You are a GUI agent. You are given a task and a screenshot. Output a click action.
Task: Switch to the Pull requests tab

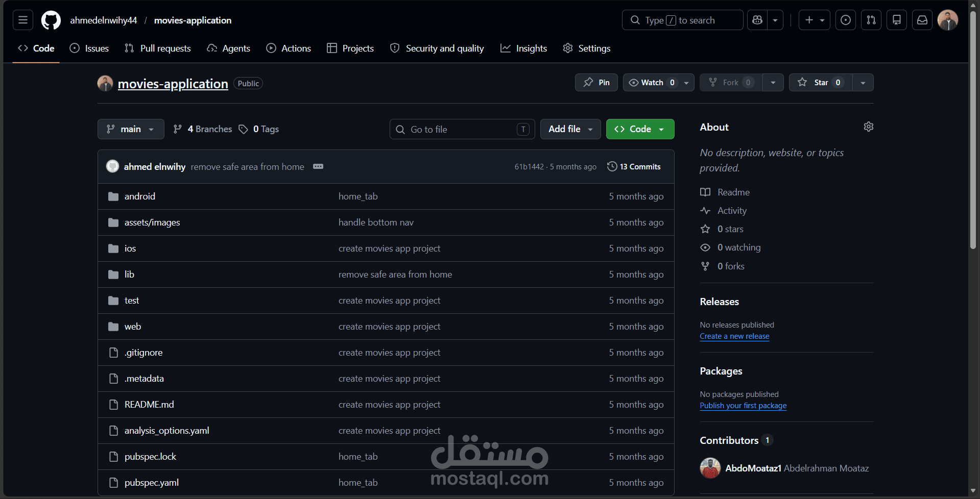point(158,48)
